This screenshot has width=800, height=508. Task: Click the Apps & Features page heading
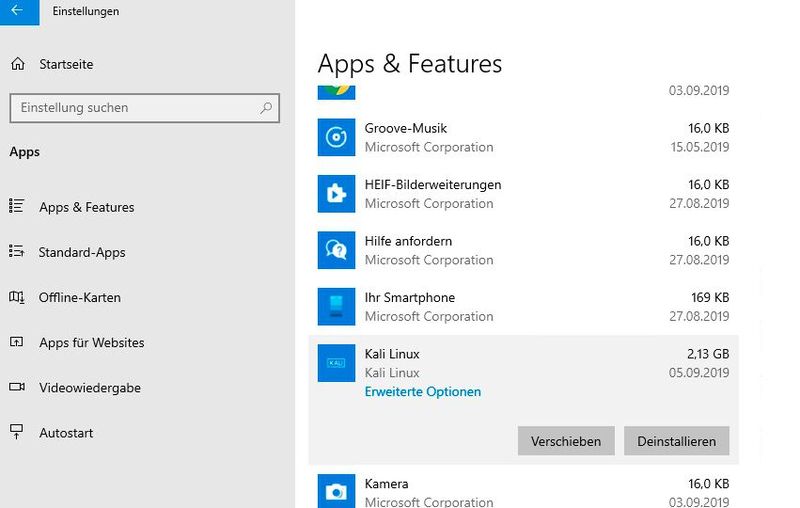(410, 64)
